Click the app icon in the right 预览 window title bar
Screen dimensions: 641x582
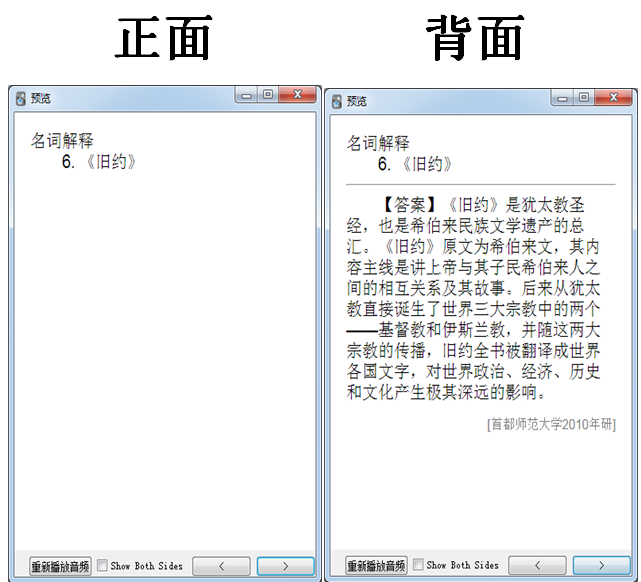click(336, 102)
